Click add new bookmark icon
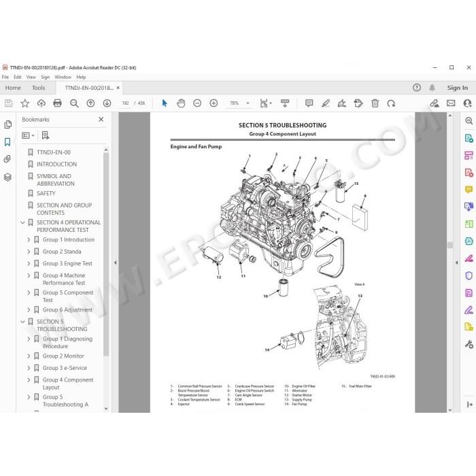Viewport: 476px width, 476px height. click(x=46, y=135)
